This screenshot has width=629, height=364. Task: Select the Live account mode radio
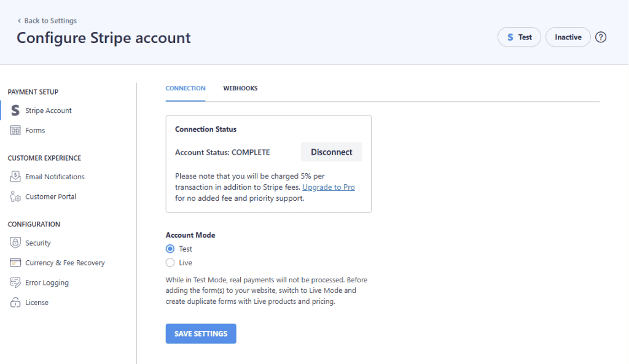[170, 262]
